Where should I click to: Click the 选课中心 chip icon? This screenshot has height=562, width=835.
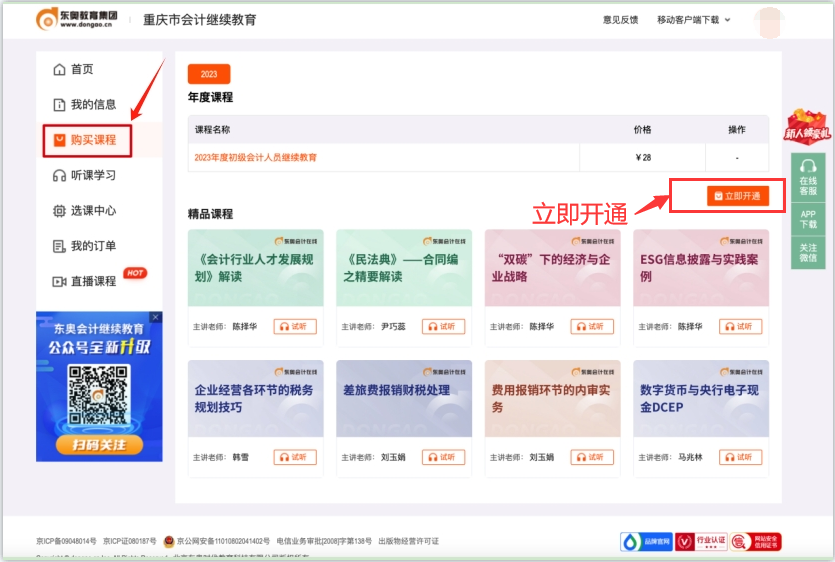click(x=59, y=211)
